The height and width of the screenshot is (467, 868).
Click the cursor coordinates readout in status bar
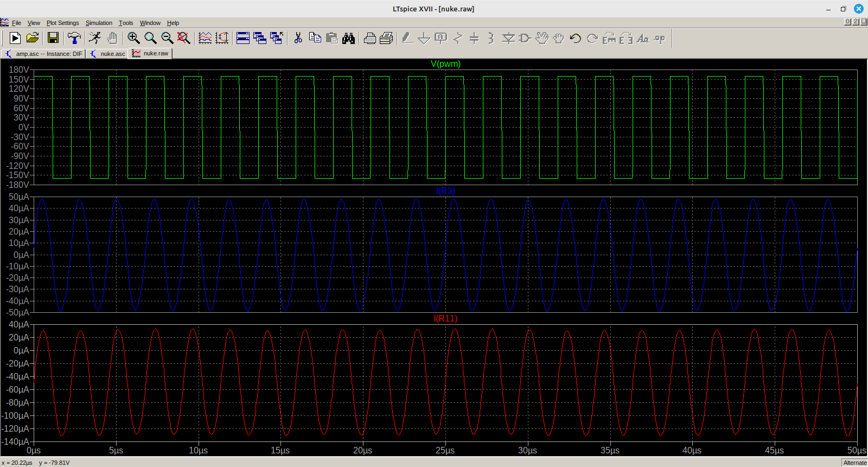pyautogui.click(x=36, y=463)
